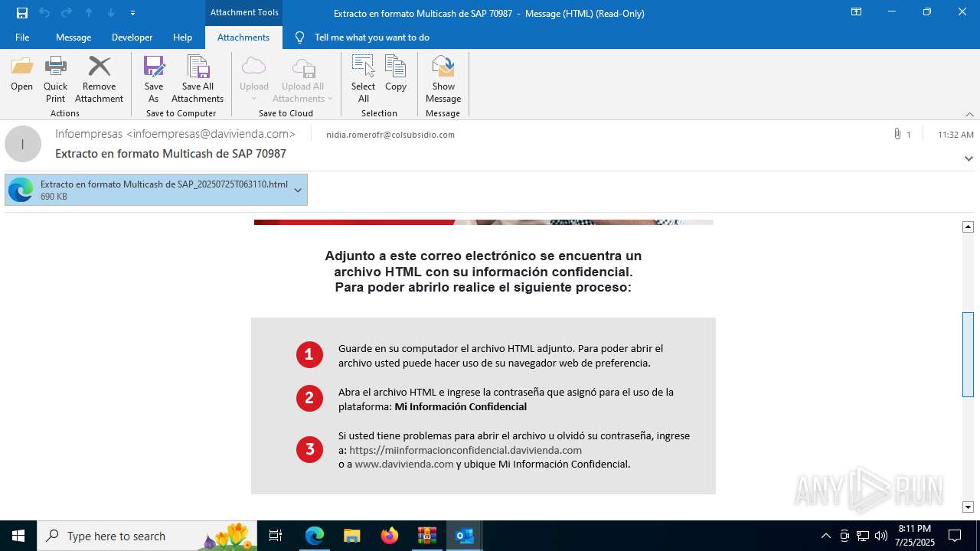Copy the selected attachment
The width and height of the screenshot is (980, 551).
pyautogui.click(x=396, y=74)
